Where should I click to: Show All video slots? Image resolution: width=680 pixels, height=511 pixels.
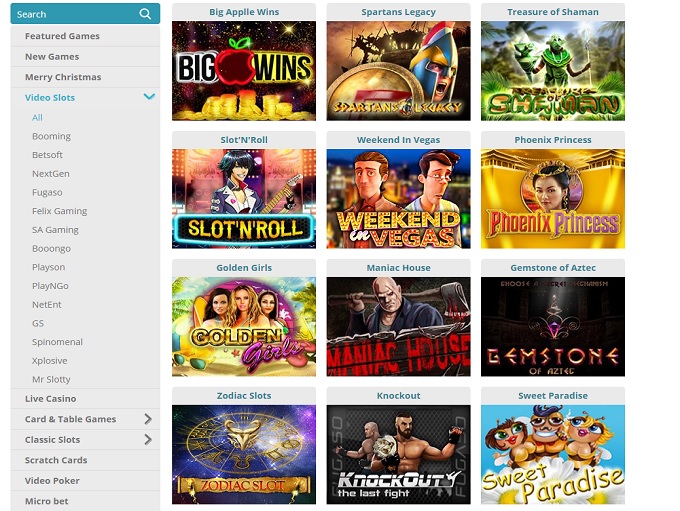[x=37, y=118]
